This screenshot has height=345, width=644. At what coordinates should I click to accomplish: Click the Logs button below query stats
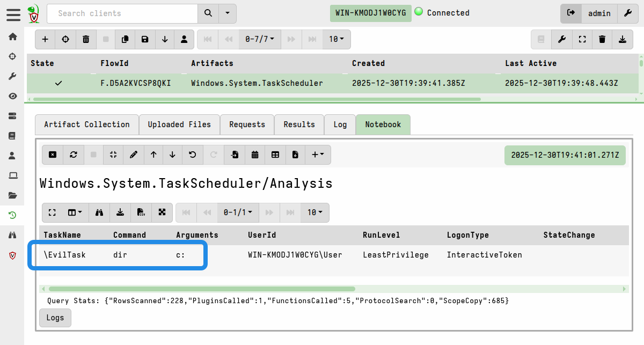[55, 318]
